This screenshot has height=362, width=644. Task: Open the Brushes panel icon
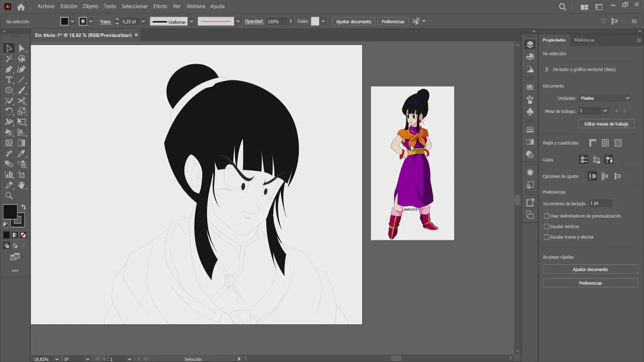click(x=530, y=100)
